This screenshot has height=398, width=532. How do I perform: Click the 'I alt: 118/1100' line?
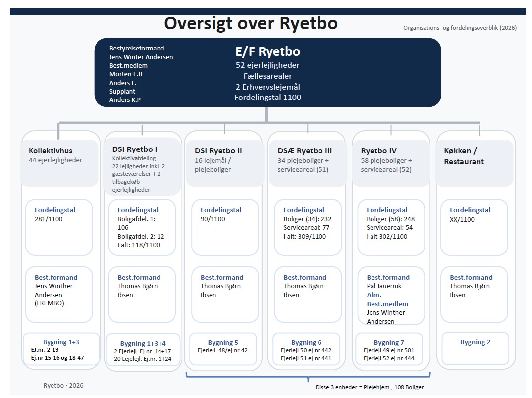click(x=139, y=245)
